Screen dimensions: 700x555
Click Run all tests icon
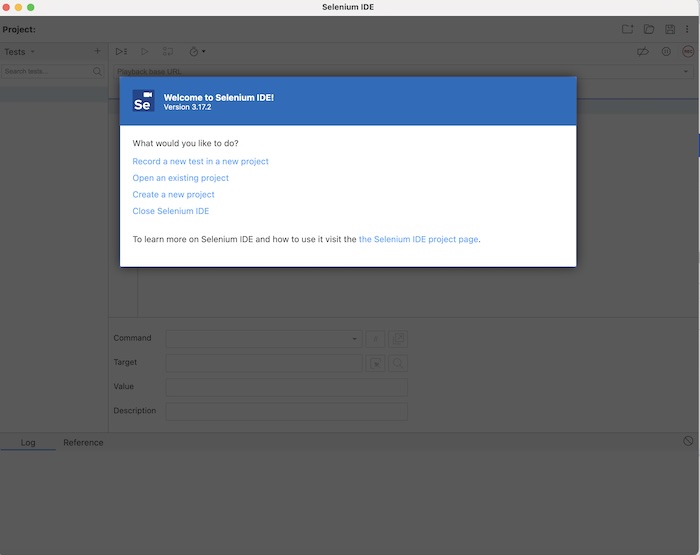coord(121,51)
